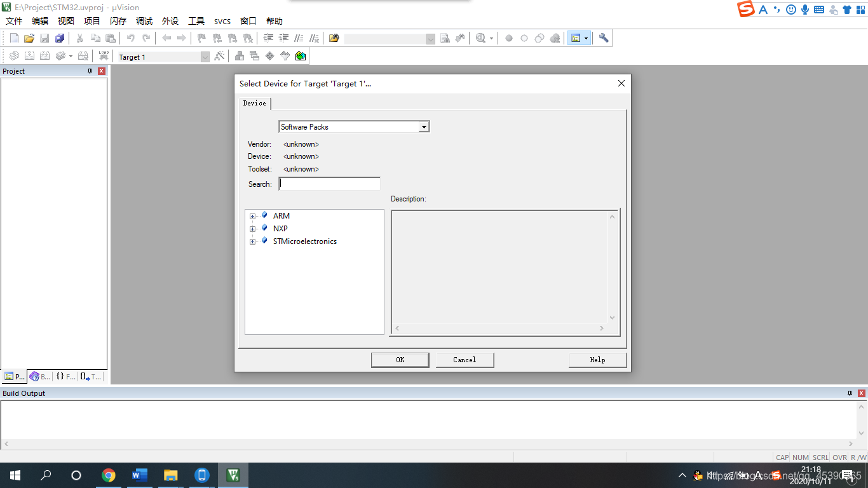Click the Options for Target magic wand icon
The width and height of the screenshot is (868, 488).
coord(220,56)
